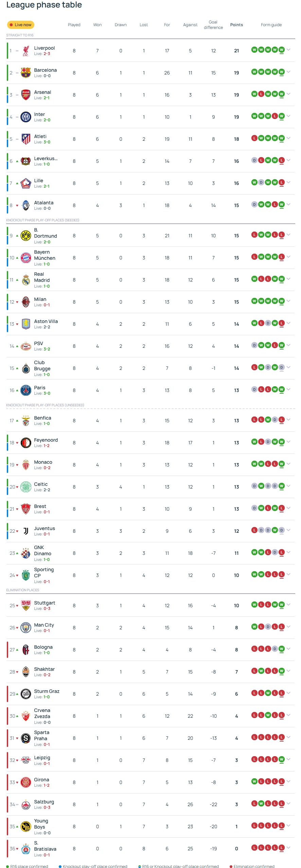Click the Inter club crest
Image resolution: width=301 pixels, height=868 pixels.
(x=26, y=117)
